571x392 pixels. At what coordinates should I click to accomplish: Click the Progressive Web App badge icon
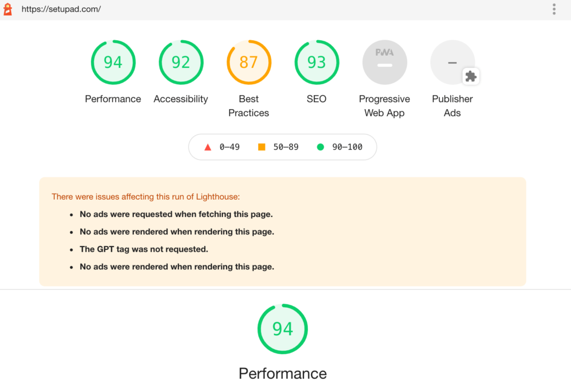385,62
